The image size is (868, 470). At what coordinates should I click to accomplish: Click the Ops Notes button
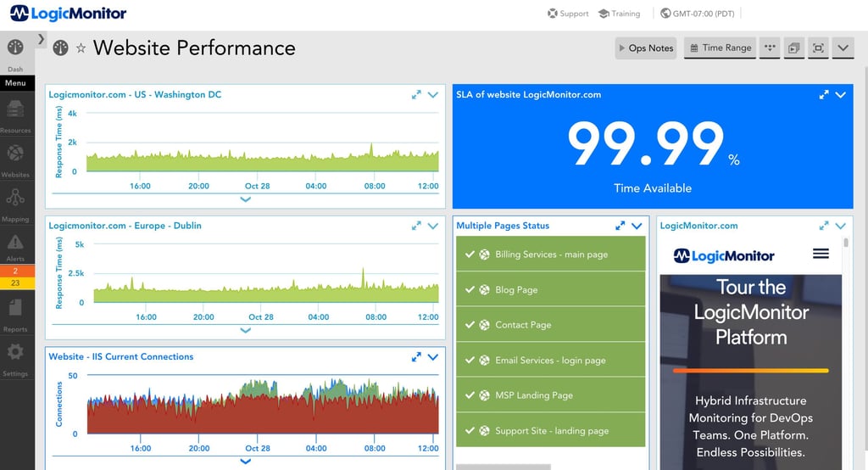[645, 48]
